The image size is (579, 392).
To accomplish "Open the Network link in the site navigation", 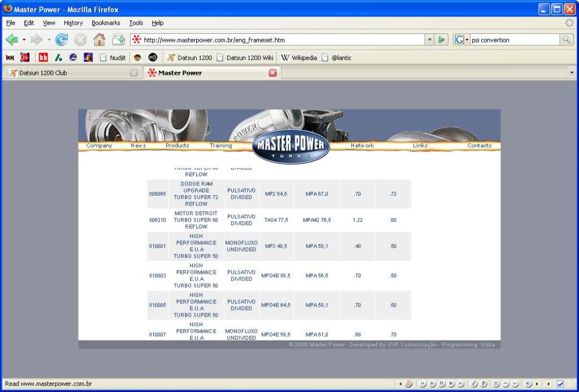I will [362, 145].
